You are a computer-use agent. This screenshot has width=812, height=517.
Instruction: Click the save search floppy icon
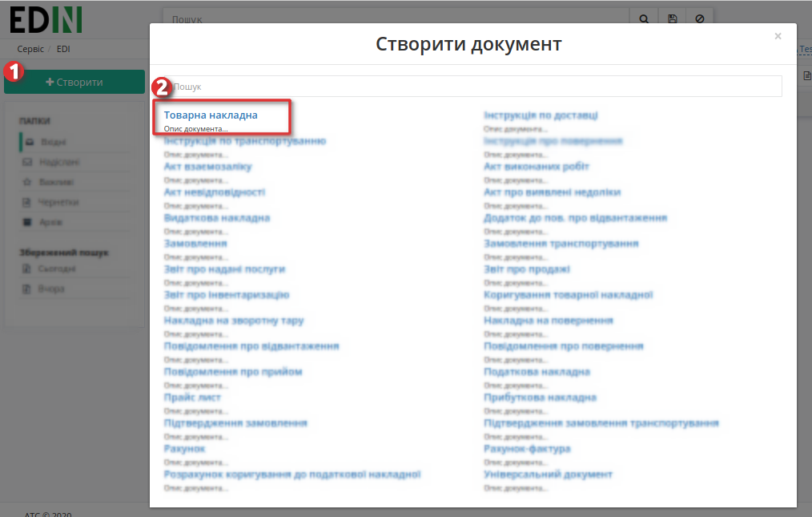click(672, 19)
